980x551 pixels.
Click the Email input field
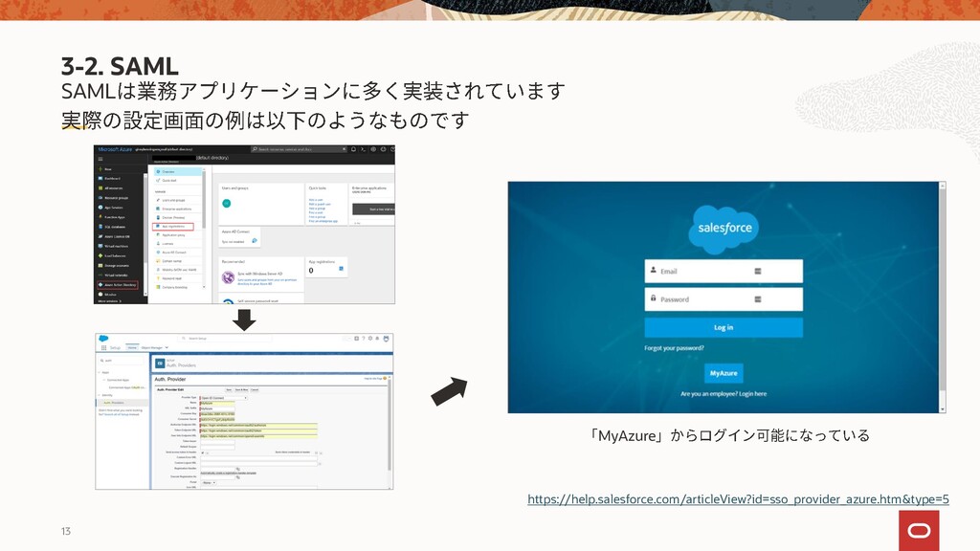pyautogui.click(x=724, y=271)
